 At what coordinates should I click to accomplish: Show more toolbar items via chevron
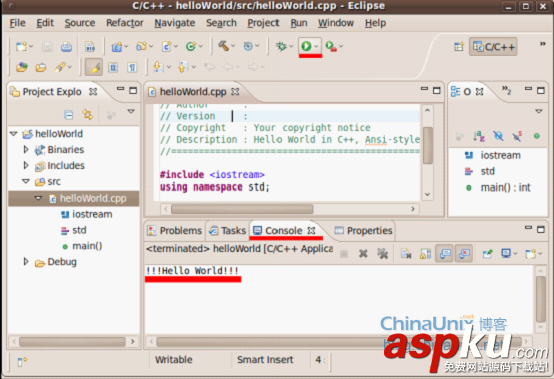click(542, 44)
